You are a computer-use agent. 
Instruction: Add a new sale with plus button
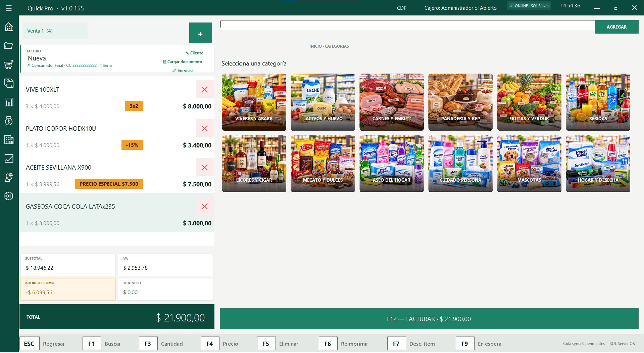pyautogui.click(x=200, y=33)
